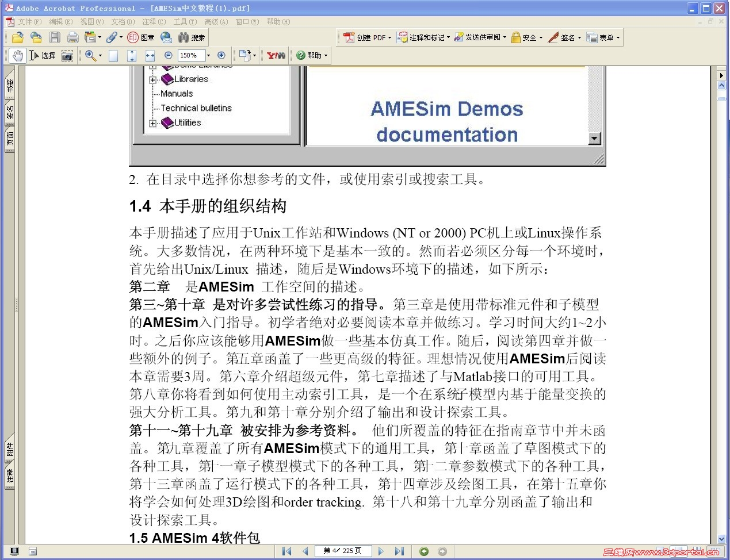Open the 注释和标记 dropdown
Screen dimensions: 730x560
click(x=423, y=37)
